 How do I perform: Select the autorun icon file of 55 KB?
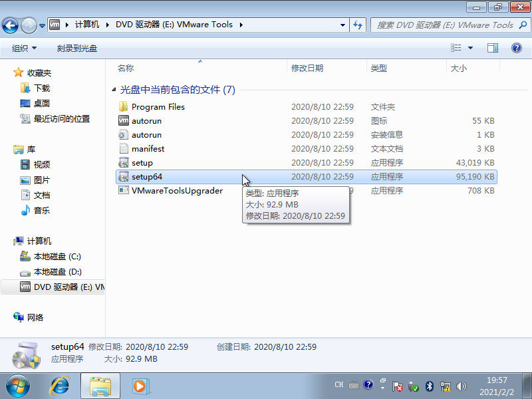click(x=124, y=120)
